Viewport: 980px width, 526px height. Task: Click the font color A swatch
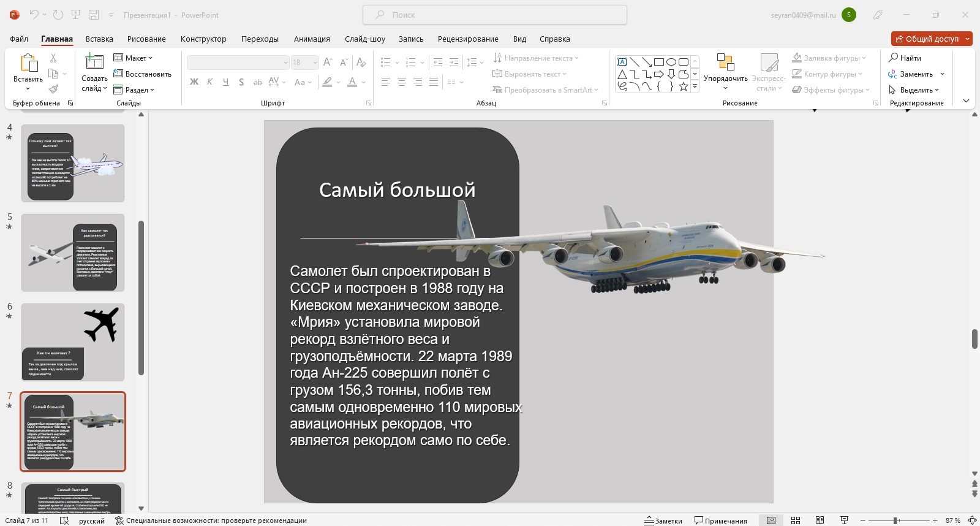[352, 82]
